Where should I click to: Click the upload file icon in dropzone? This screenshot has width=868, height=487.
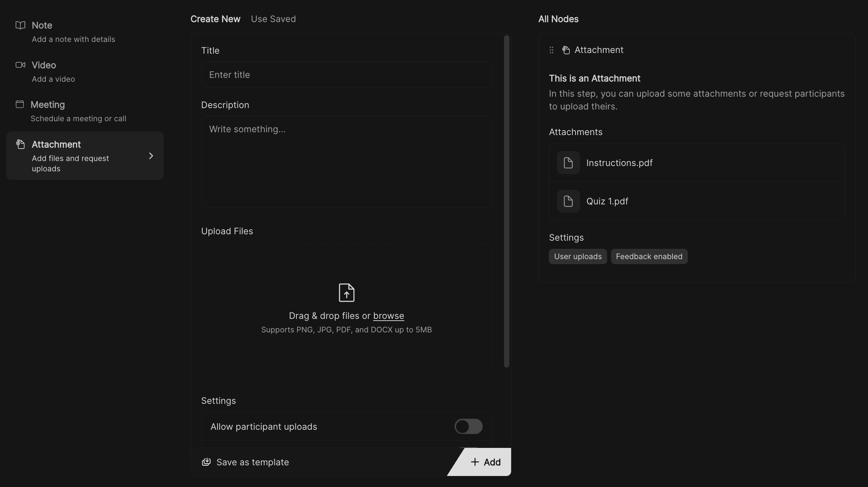pyautogui.click(x=346, y=293)
